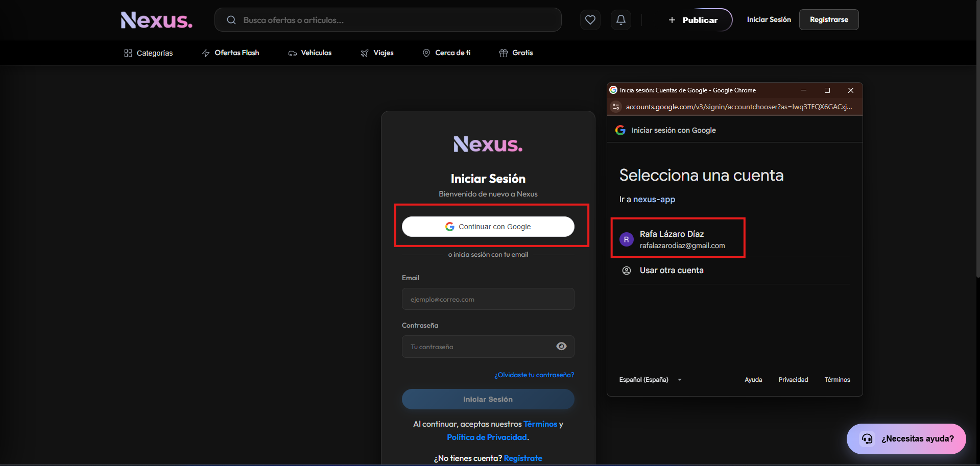Viewport: 980px width, 466px height.
Task: Click the search magnifier icon
Action: pyautogui.click(x=231, y=20)
